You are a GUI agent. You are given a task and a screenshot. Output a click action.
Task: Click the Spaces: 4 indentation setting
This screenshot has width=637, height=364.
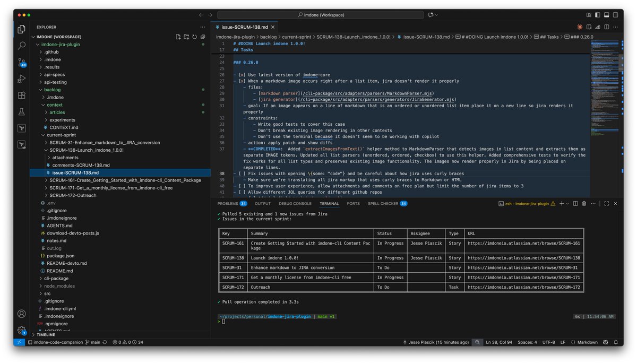tap(528, 342)
